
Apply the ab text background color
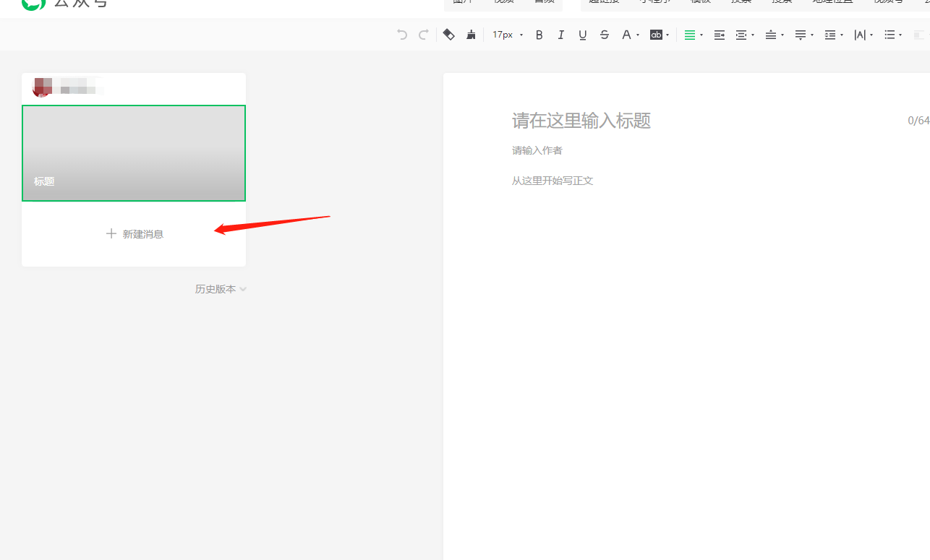(656, 35)
